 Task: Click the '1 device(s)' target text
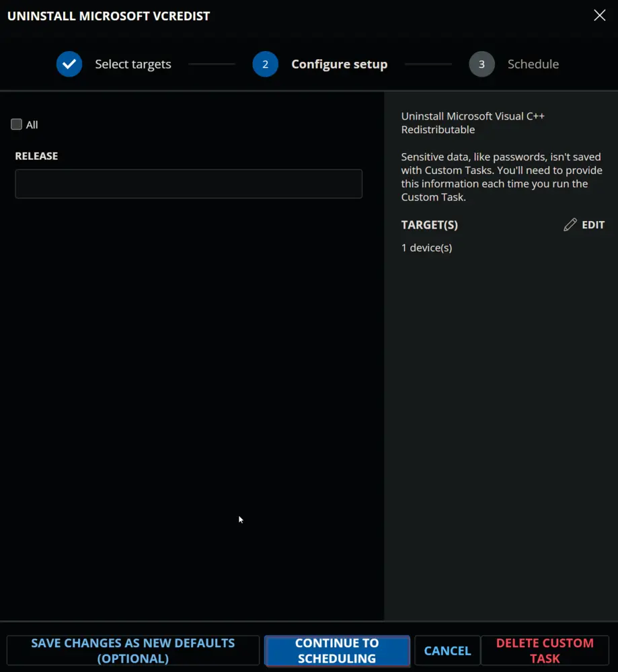426,248
